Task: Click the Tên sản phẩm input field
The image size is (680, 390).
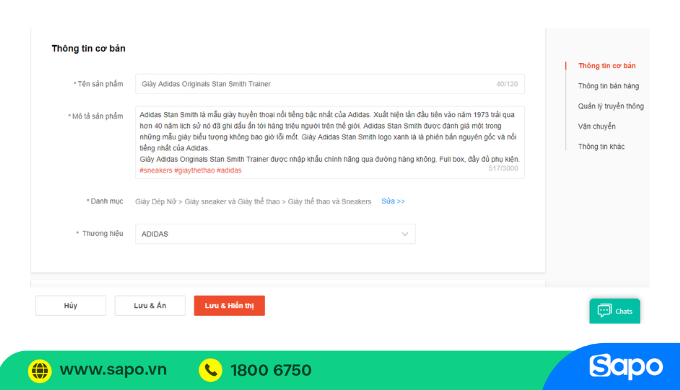Action: tap(330, 84)
